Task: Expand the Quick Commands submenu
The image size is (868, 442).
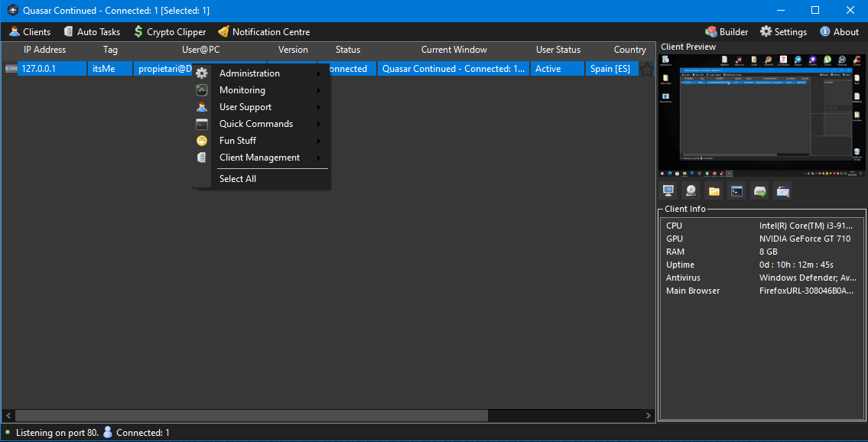Action: point(262,124)
